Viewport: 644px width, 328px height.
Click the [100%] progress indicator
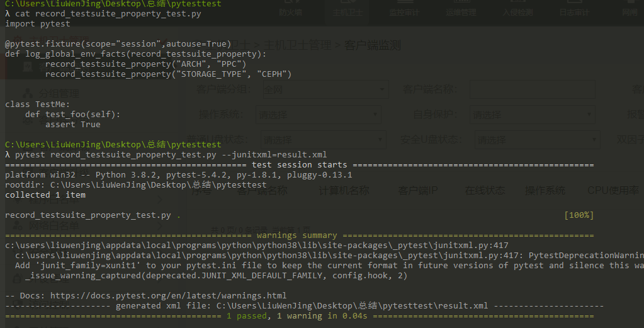(x=579, y=215)
